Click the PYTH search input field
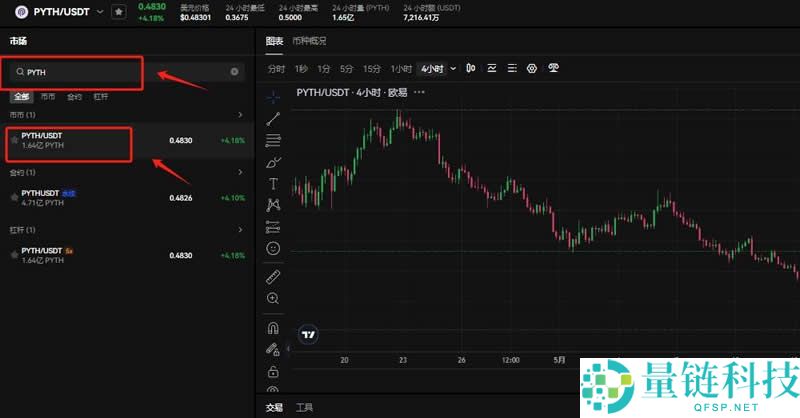The width and height of the screenshot is (800, 418). point(120,72)
